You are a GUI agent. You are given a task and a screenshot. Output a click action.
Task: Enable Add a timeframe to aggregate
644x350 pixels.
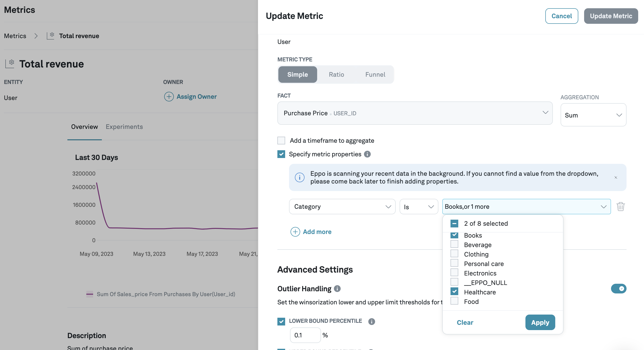pos(281,141)
